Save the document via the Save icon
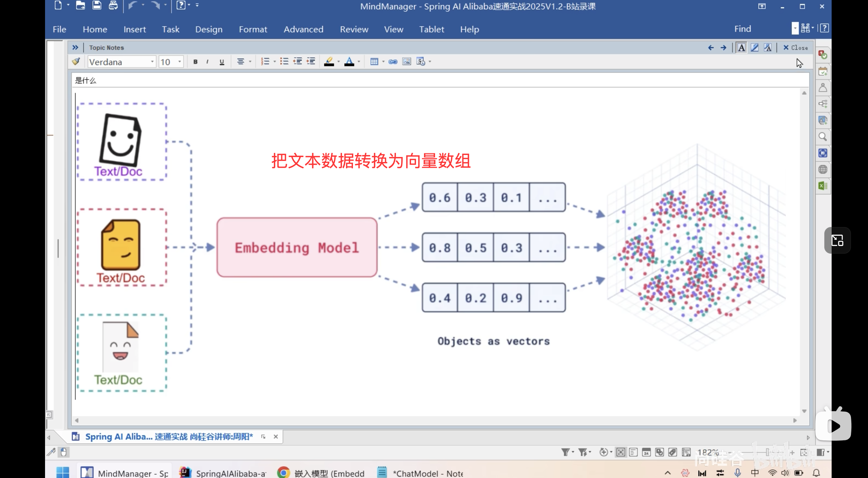The width and height of the screenshot is (868, 478). pyautogui.click(x=97, y=5)
